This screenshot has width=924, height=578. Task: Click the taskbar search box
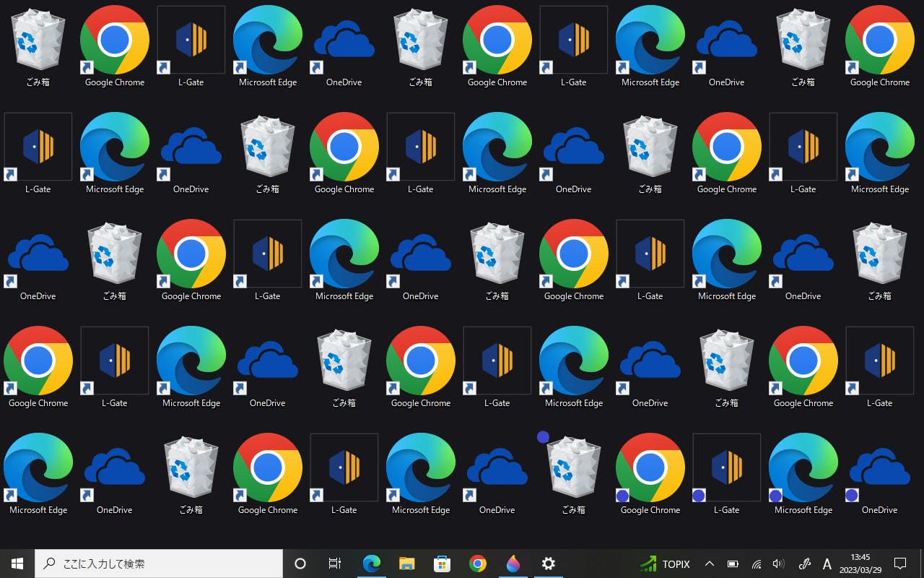pos(159,564)
